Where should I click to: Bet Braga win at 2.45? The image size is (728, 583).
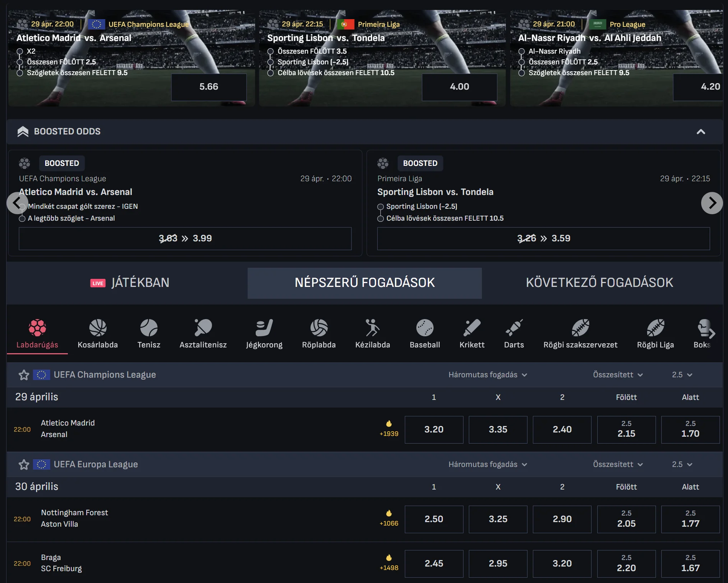pyautogui.click(x=434, y=563)
